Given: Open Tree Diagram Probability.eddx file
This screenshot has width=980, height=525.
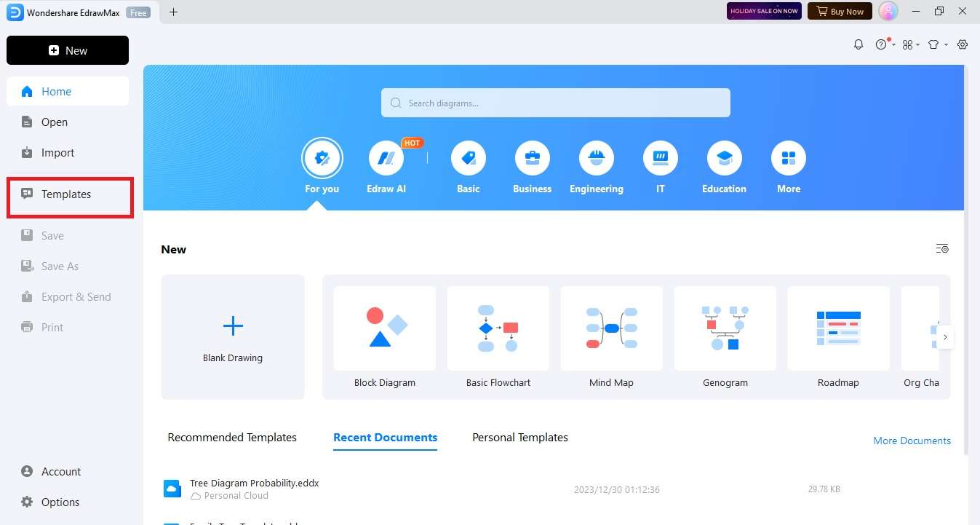Looking at the screenshot, I should coord(255,483).
